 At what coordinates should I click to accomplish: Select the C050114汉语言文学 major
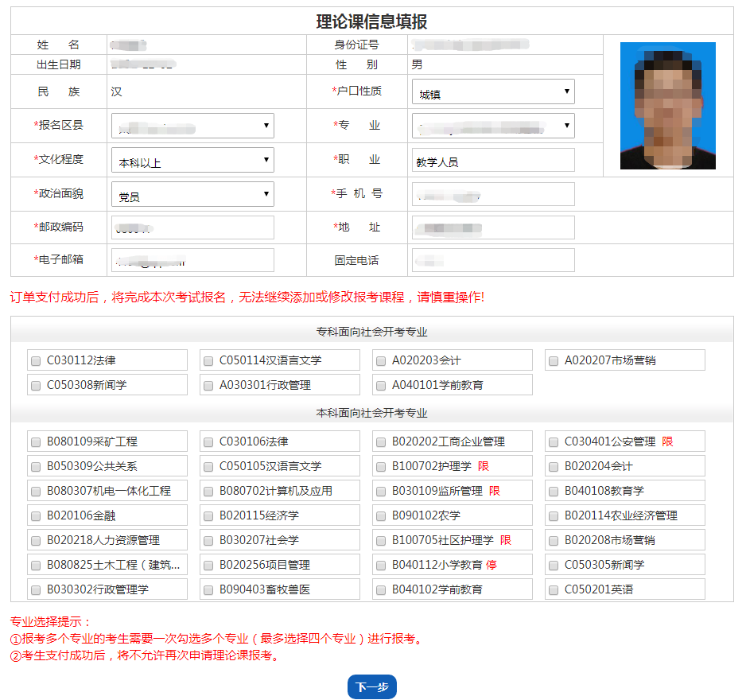[208, 360]
